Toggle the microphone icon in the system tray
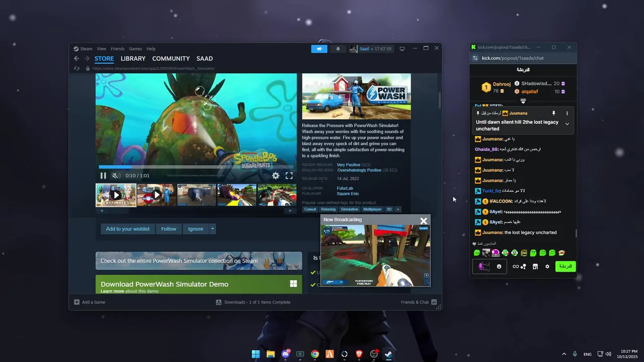Viewport: 644px width, 362px height. 575,354
